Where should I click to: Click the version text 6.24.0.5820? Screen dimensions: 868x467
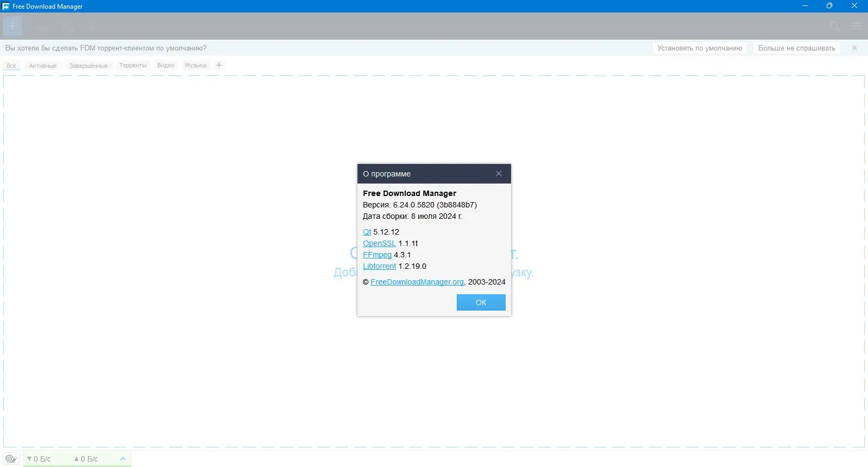pyautogui.click(x=414, y=205)
